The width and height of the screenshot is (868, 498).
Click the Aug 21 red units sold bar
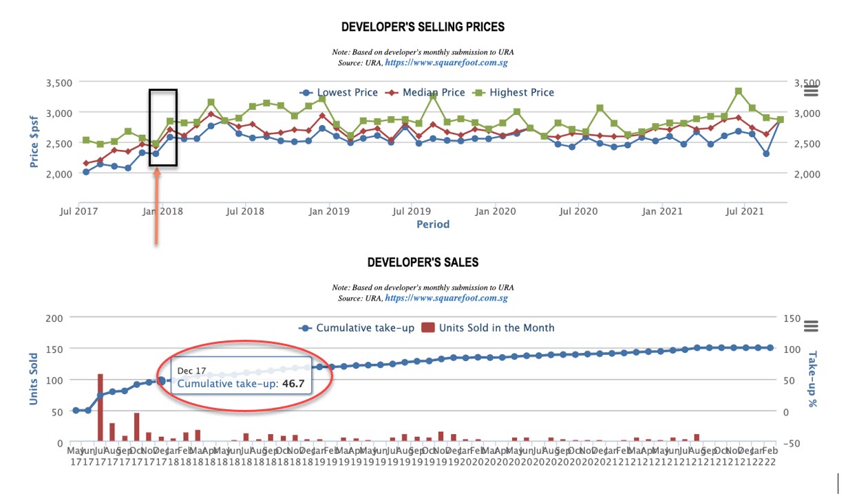tap(697, 437)
